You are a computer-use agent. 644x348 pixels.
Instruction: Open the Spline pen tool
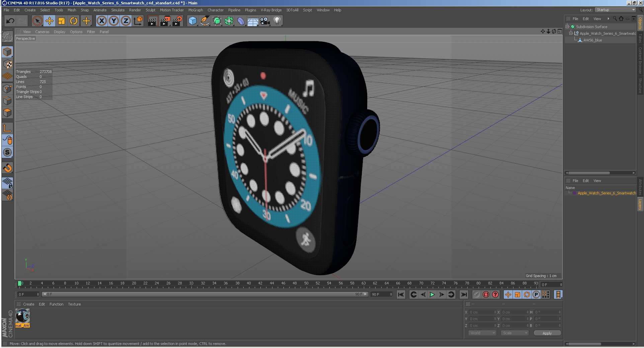[x=205, y=21]
